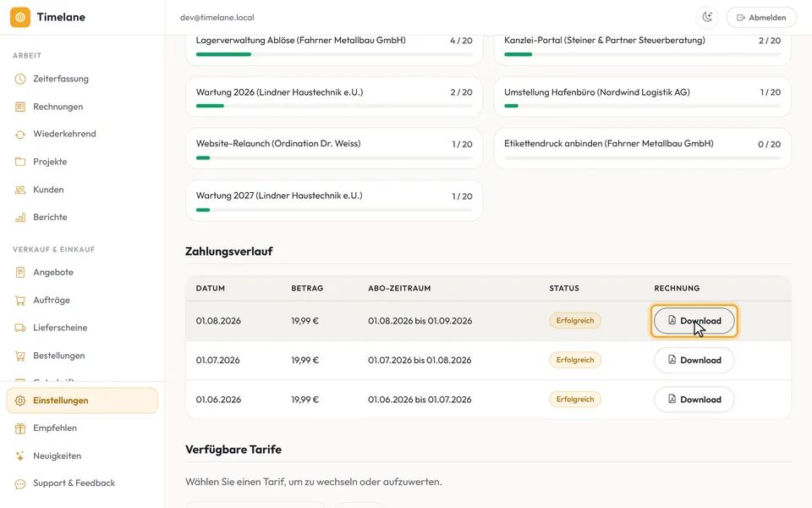Select the Wartung 2026 project card

coord(334,97)
